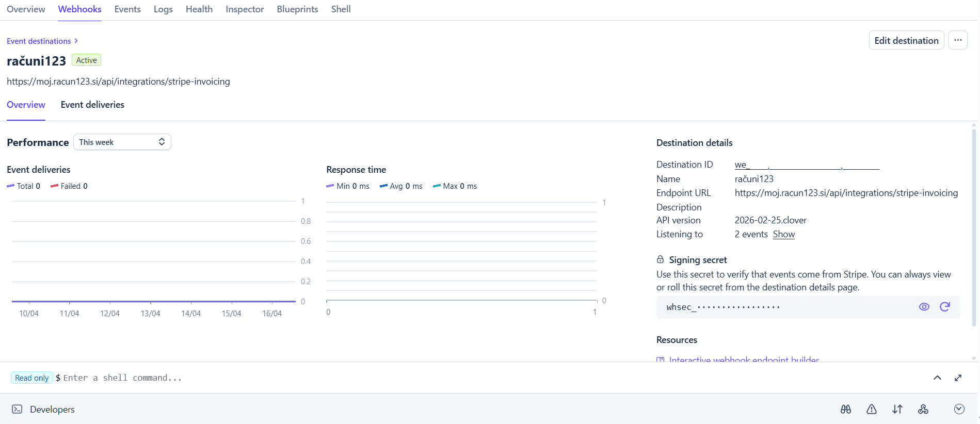
Task: Go back to Event destinations breadcrumb
Action: pyautogui.click(x=39, y=41)
